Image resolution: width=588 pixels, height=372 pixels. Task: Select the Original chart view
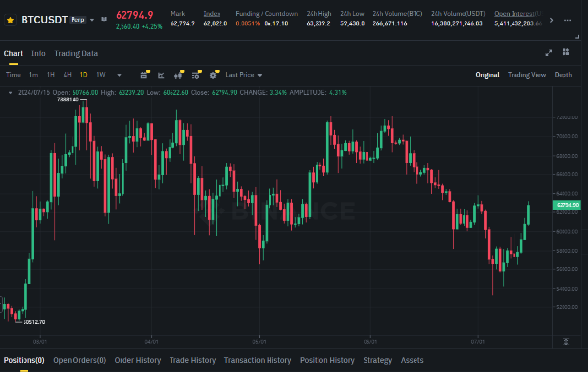tap(487, 75)
